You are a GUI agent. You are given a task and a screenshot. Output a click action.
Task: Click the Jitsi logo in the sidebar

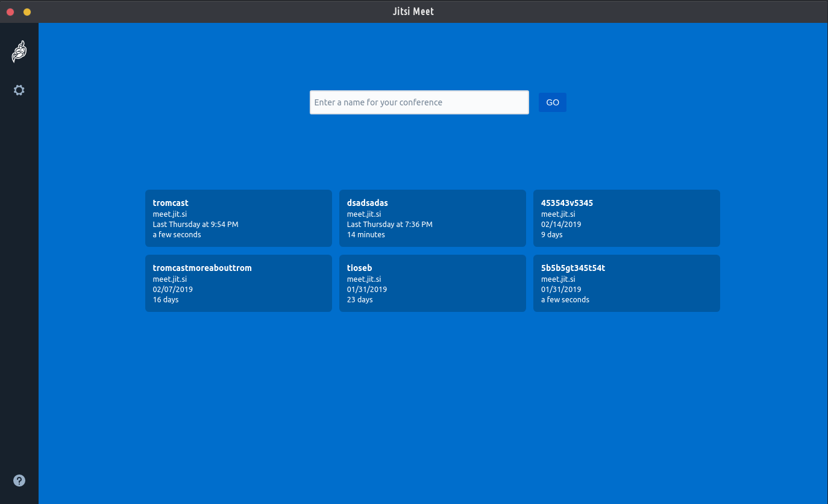(x=19, y=52)
